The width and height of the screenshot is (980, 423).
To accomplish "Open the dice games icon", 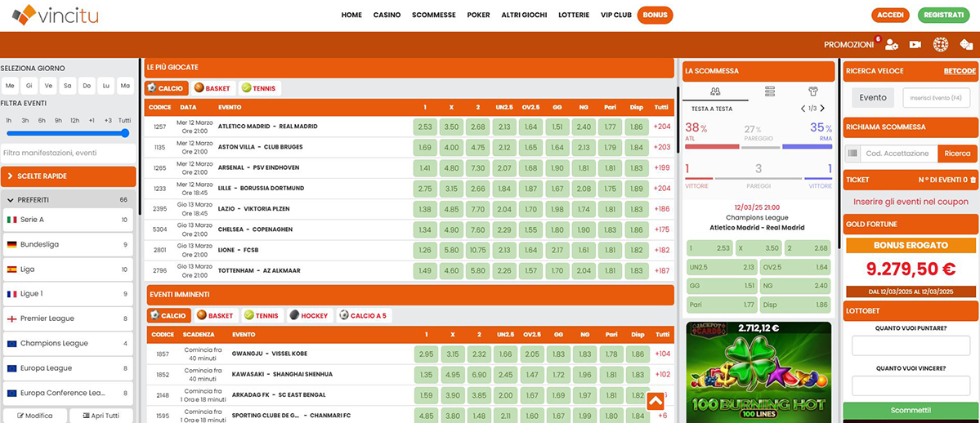I will click(966, 44).
